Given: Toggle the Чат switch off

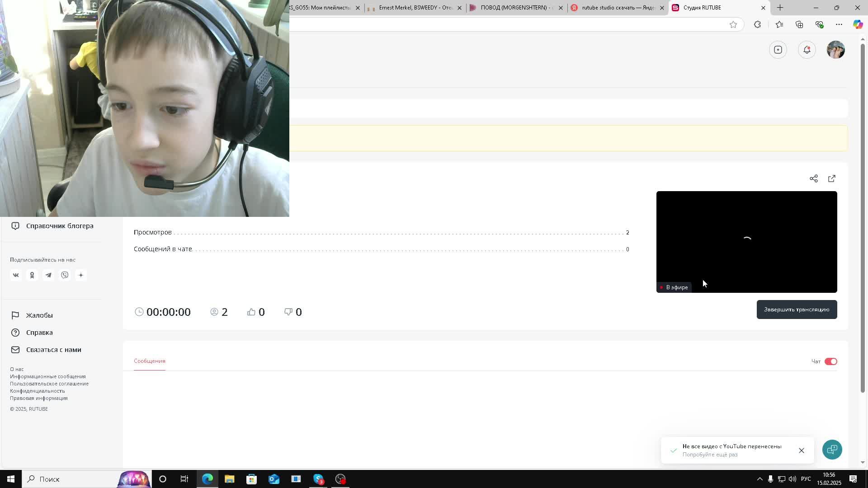Looking at the screenshot, I should (x=830, y=361).
